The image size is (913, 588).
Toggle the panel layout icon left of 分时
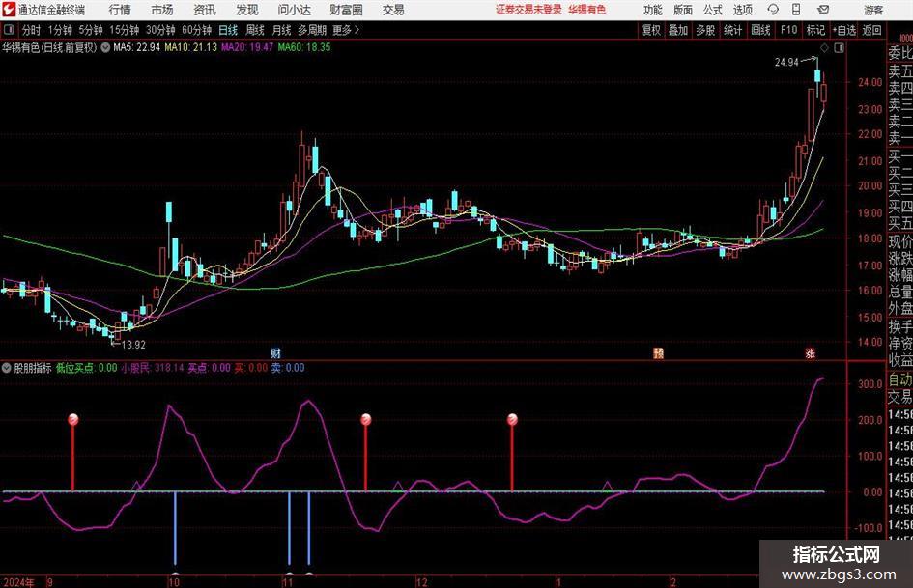[x=8, y=30]
